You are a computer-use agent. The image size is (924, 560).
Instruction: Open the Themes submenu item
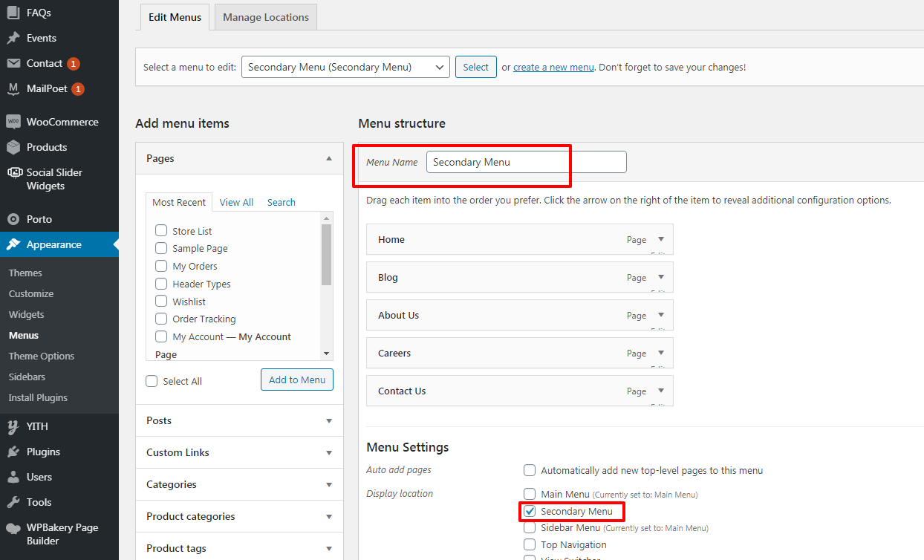coord(25,273)
